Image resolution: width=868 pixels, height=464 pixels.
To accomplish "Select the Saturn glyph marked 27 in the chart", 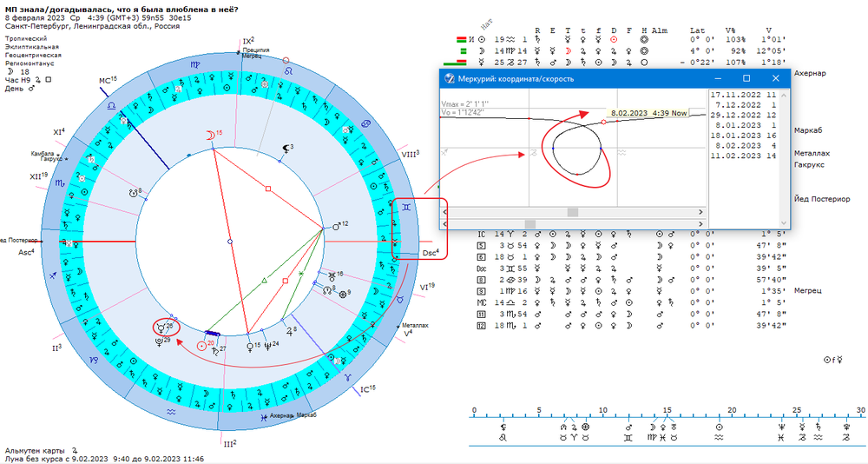I will [x=215, y=350].
